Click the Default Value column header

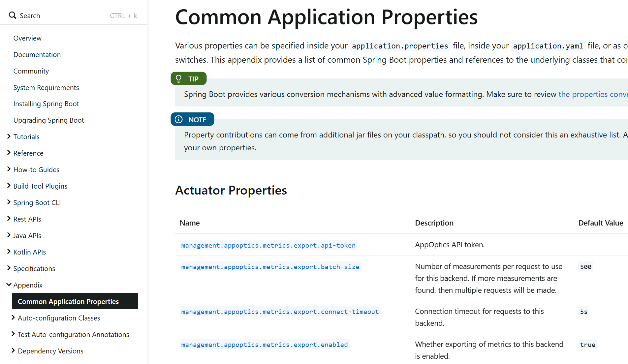(601, 223)
